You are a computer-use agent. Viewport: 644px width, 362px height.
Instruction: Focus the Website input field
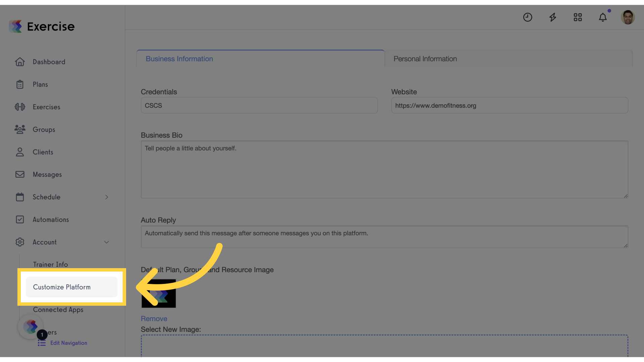coord(509,105)
